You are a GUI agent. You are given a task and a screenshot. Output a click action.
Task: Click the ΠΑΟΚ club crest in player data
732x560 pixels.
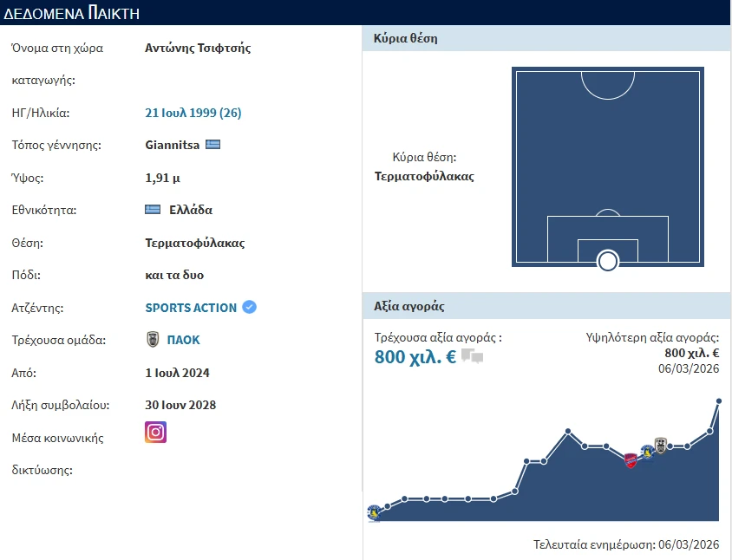click(153, 340)
